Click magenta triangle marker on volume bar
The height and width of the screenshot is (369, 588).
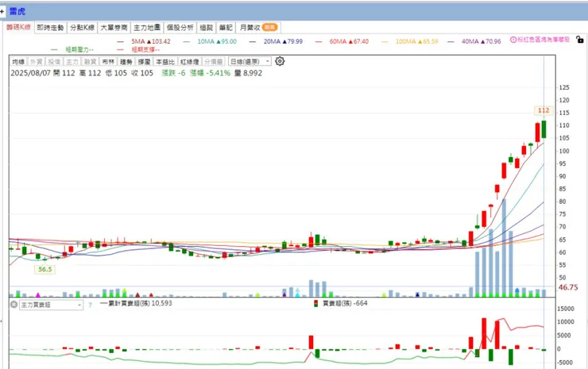38,295
